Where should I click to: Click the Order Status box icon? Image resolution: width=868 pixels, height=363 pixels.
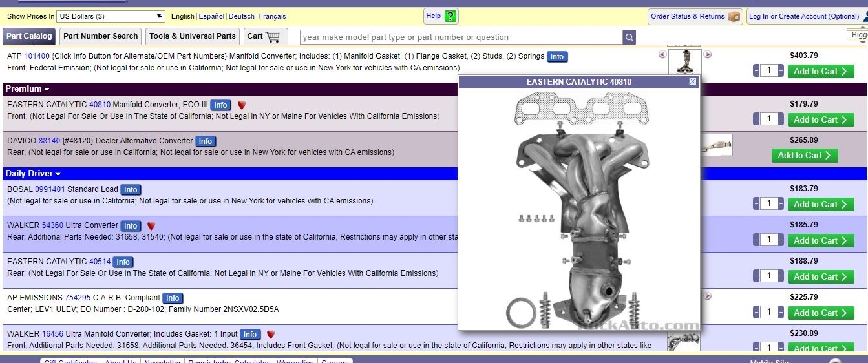click(x=734, y=16)
